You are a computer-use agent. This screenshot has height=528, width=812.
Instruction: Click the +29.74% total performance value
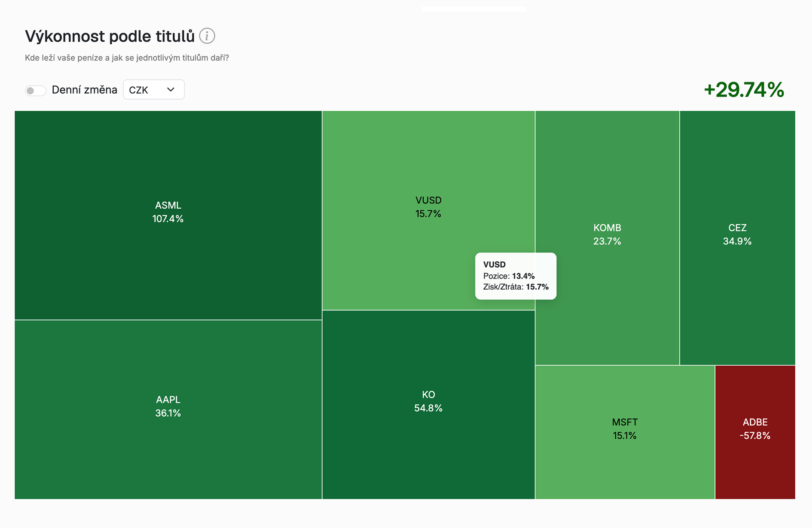744,90
